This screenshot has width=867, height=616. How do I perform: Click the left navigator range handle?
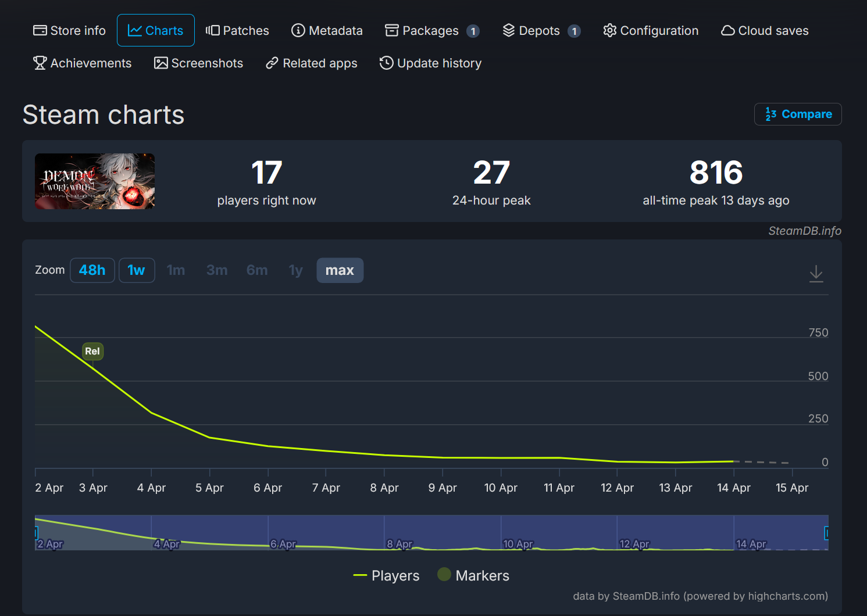coord(36,532)
